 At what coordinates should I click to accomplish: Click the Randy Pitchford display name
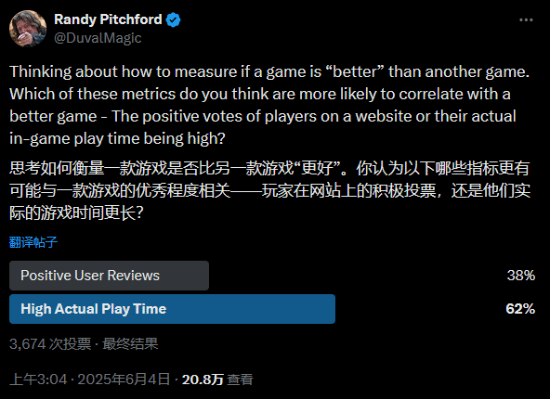click(108, 19)
